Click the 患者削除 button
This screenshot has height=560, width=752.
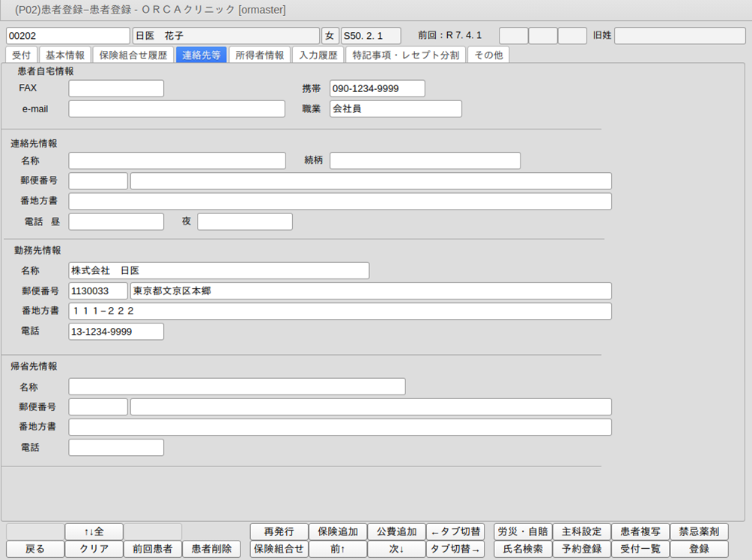(x=211, y=549)
